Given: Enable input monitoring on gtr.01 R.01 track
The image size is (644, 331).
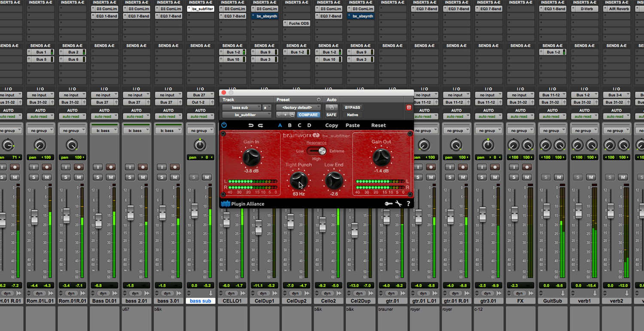Looking at the screenshot, I should pos(450,167).
